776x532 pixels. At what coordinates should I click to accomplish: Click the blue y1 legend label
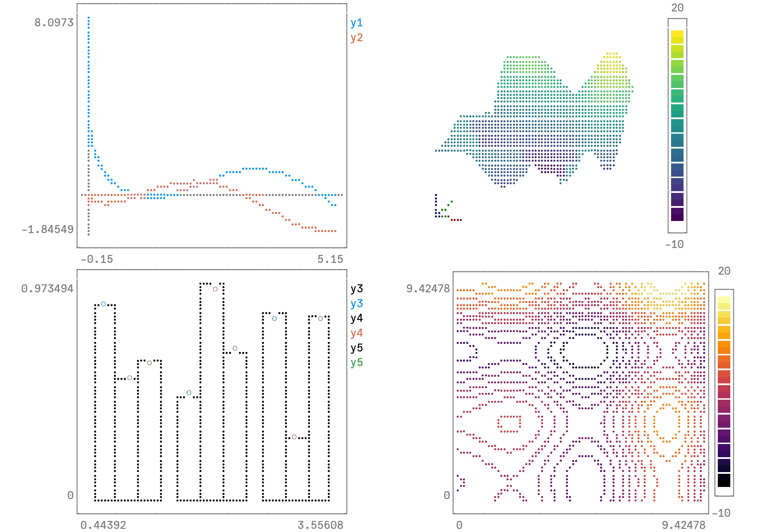click(356, 23)
